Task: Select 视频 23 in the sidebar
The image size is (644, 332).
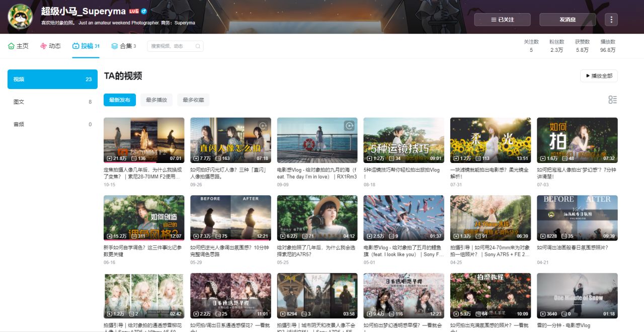Action: tap(52, 79)
